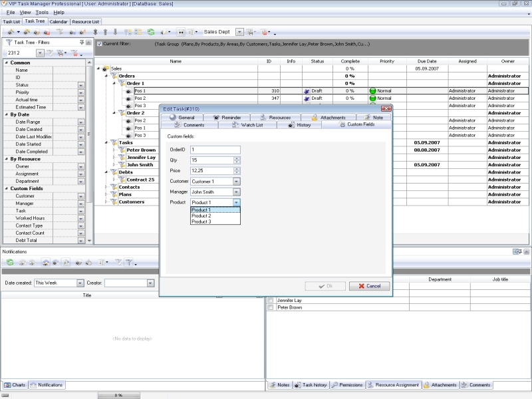Screen dimensions: 532x399
Task: Click the move task up arrow icon
Action: 106,32
